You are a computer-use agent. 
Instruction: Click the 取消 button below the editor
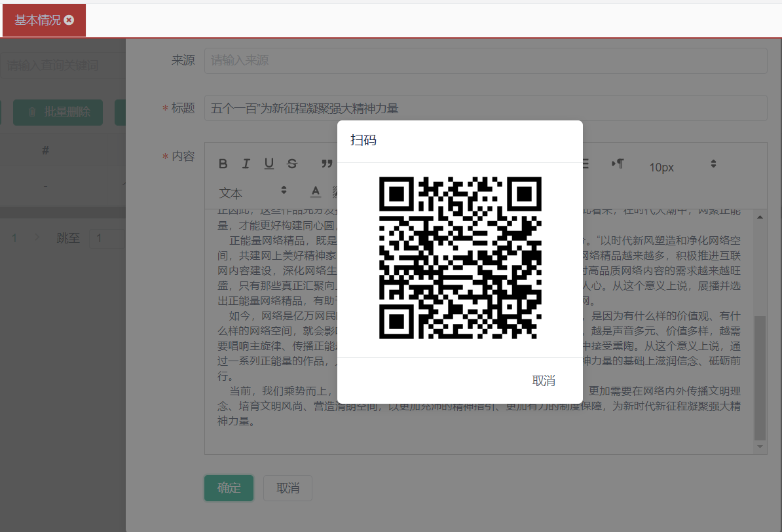[x=288, y=488]
